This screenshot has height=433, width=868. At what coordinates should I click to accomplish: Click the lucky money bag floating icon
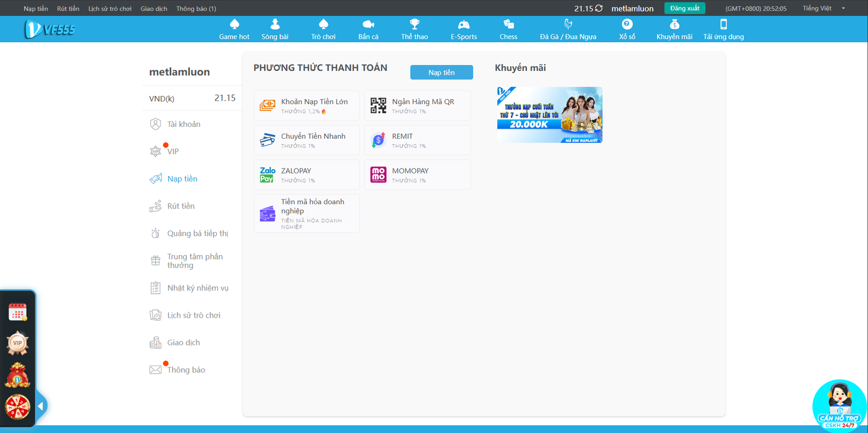point(17,375)
